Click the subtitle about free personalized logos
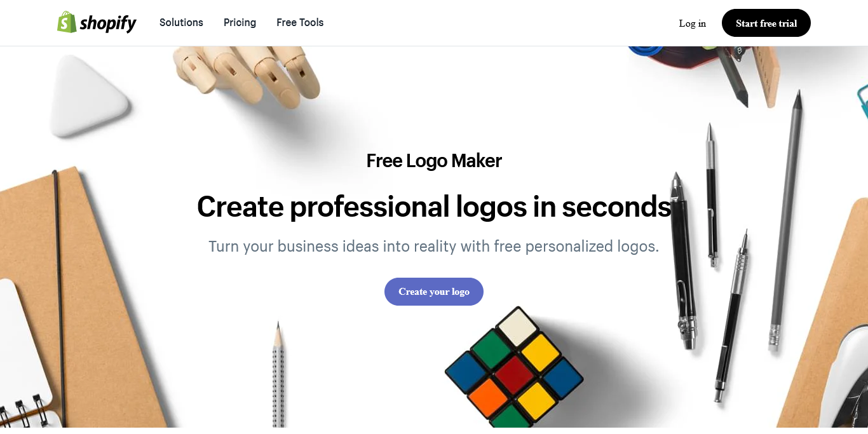Screen dimensions: 868x434 [434, 246]
